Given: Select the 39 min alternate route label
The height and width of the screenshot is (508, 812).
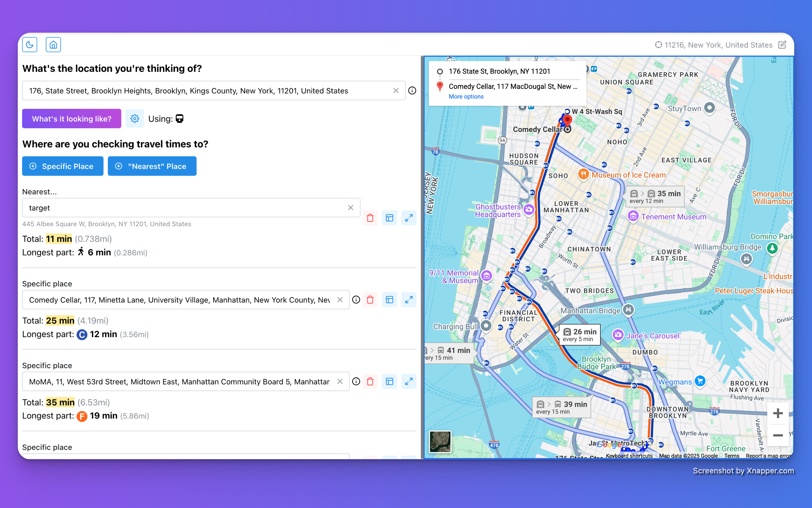Looking at the screenshot, I should point(562,407).
